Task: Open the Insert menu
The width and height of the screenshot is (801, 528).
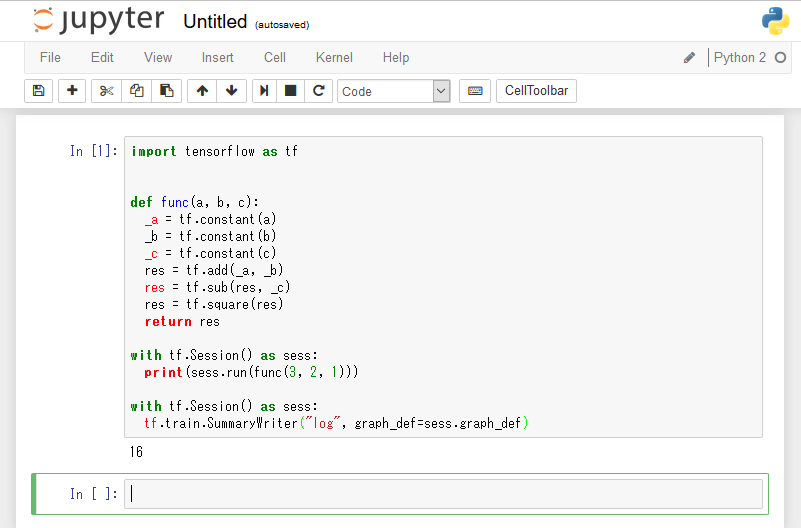Action: point(218,57)
